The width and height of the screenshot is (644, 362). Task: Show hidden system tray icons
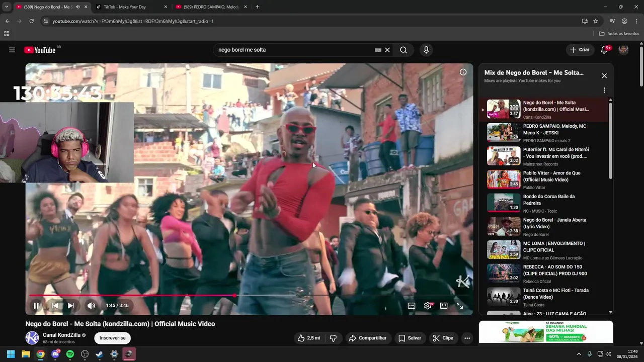pos(579,354)
